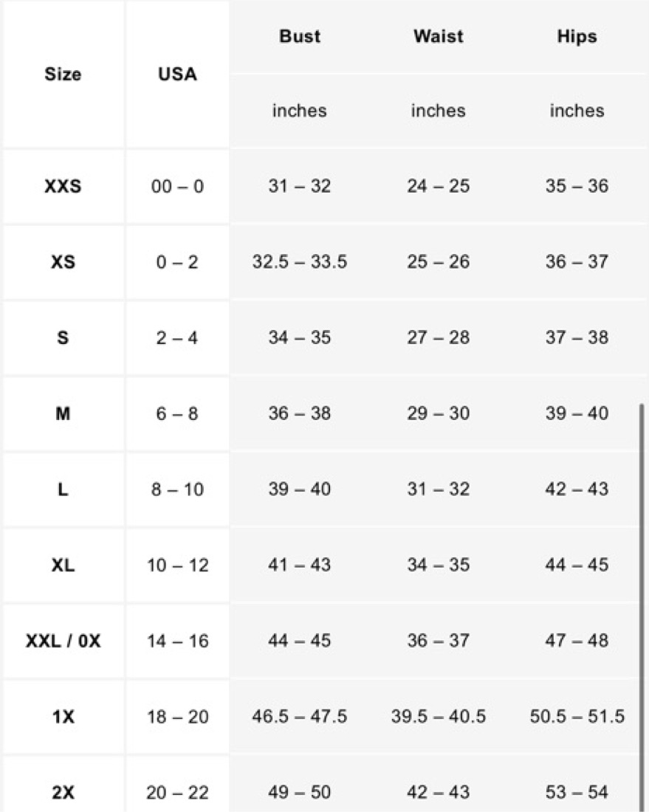Screen dimensions: 649x812
Task: Click the M size row label
Action: (x=63, y=413)
